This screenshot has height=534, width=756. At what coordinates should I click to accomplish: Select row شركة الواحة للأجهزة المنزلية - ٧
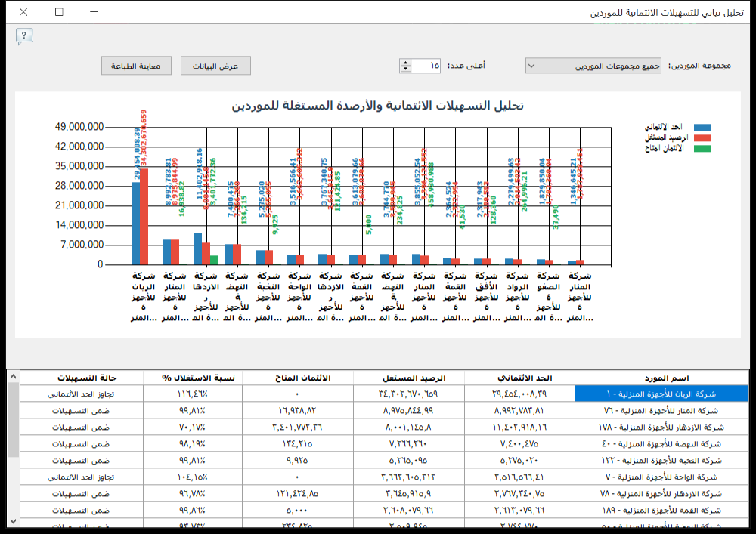384,477
